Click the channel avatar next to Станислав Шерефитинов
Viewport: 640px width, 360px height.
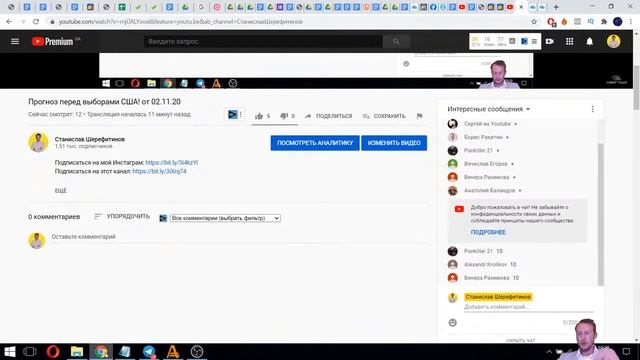[38, 142]
